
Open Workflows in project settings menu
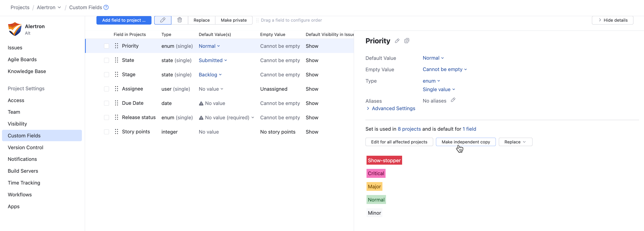[x=20, y=195]
